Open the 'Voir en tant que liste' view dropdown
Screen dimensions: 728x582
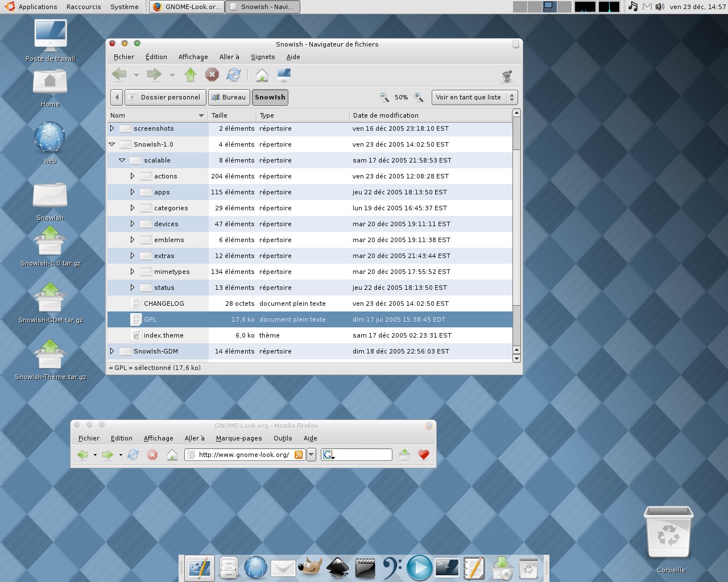[474, 97]
